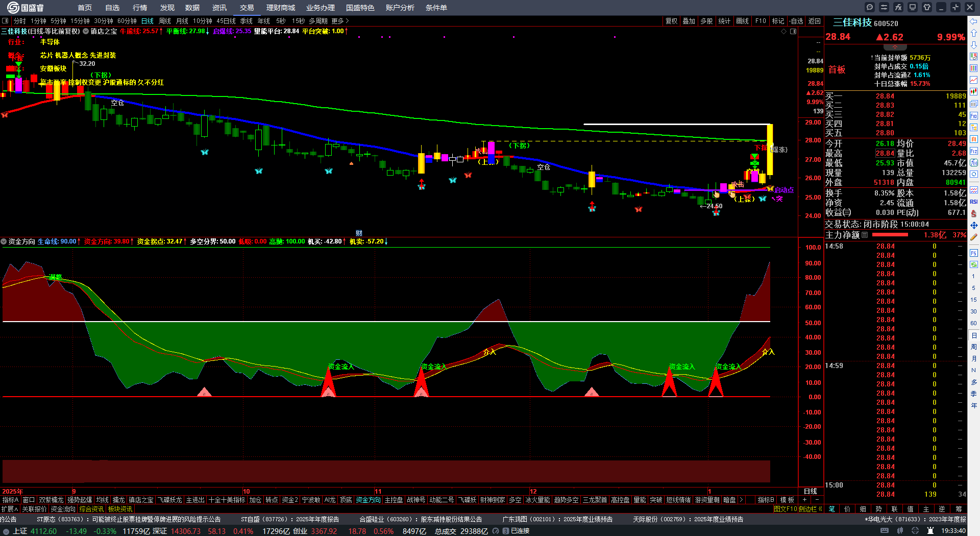Click the monitor display icon in title bar

tap(912, 7)
